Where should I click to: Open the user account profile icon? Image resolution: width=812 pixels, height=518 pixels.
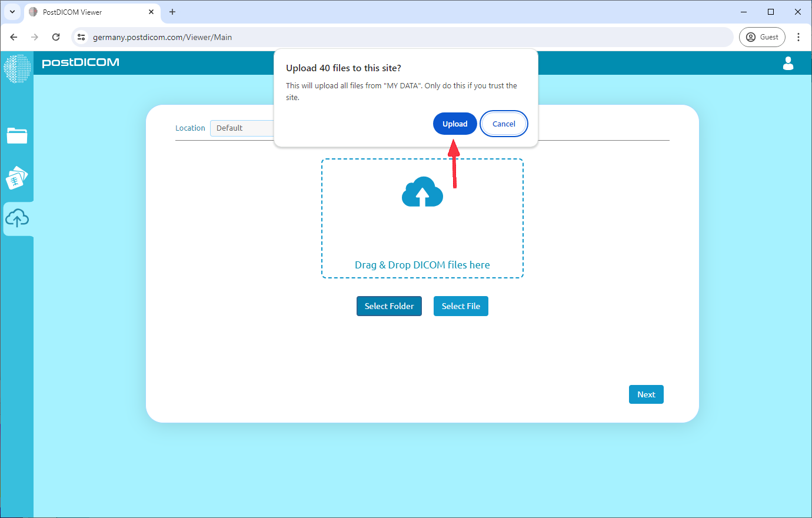[x=788, y=63]
